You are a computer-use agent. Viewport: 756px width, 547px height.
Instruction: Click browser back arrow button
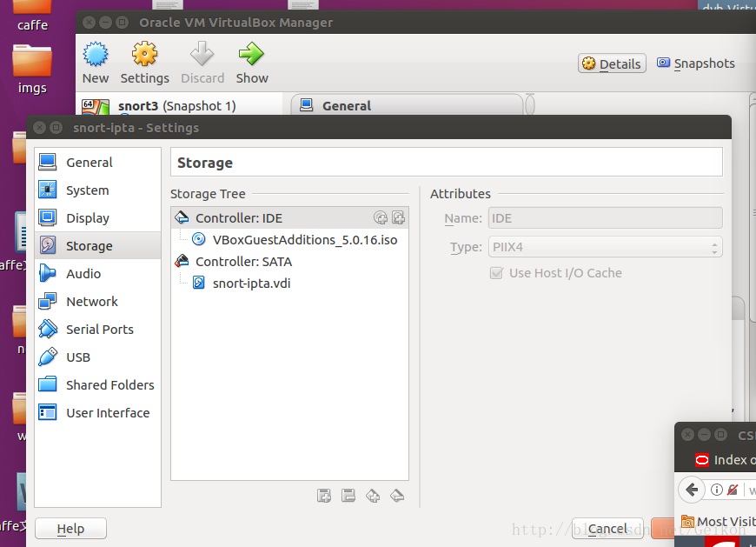point(692,490)
